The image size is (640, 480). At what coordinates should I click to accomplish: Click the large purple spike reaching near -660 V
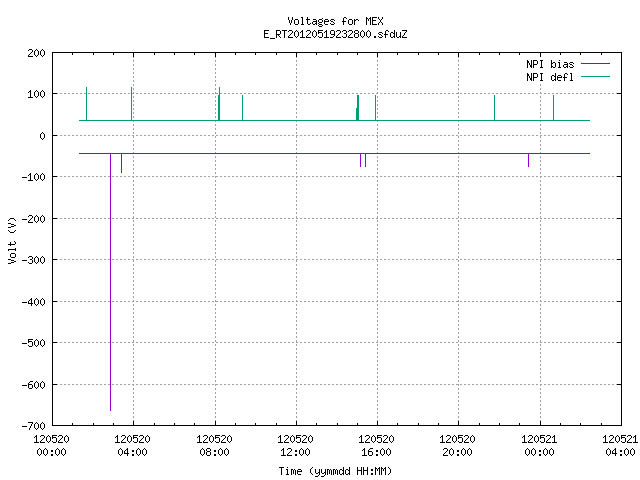pyautogui.click(x=111, y=282)
